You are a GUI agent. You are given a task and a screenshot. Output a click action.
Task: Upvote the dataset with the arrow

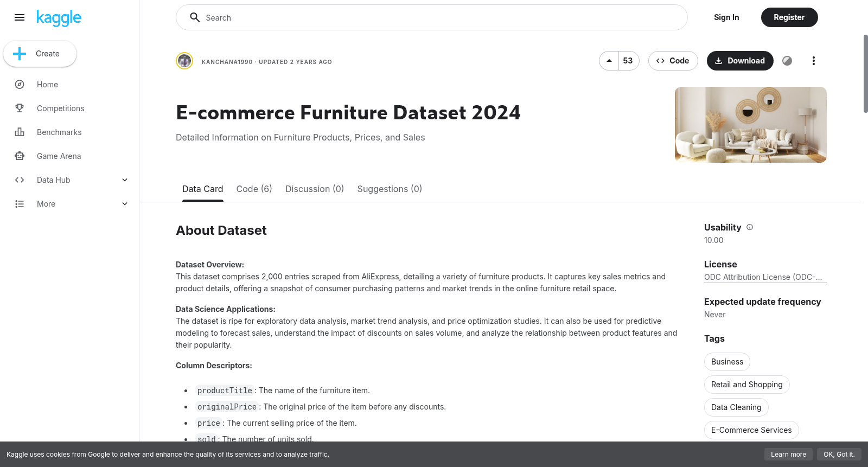pyautogui.click(x=609, y=61)
